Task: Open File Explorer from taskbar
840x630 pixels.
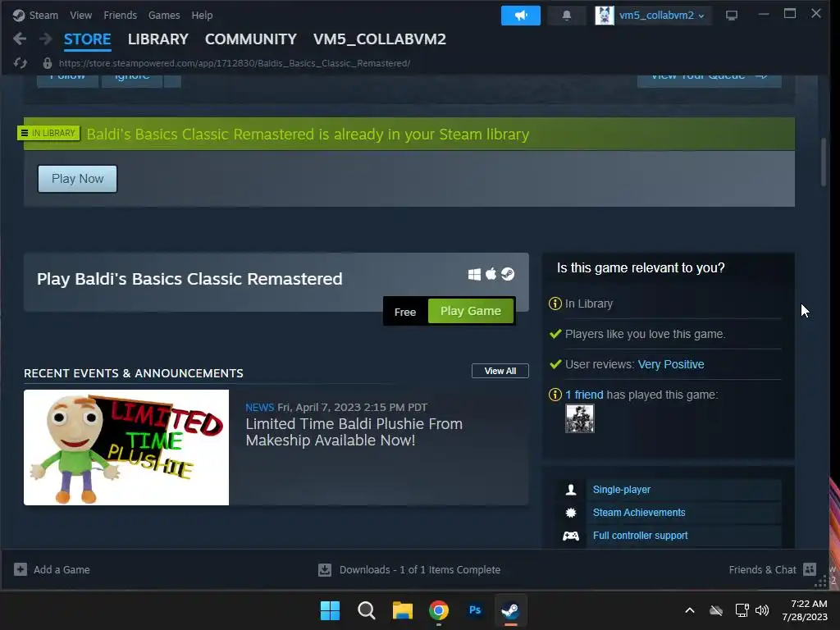Action: click(x=402, y=610)
